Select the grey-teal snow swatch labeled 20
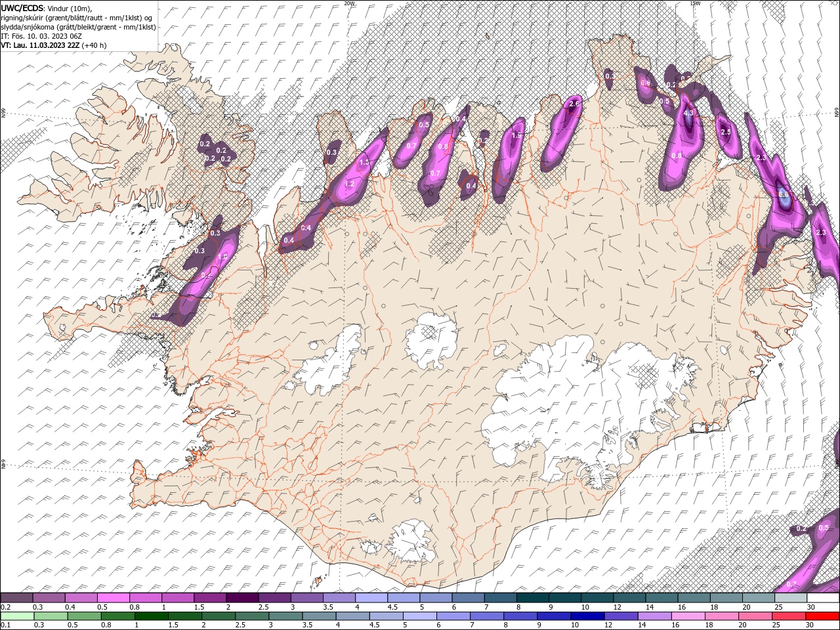 [758, 598]
